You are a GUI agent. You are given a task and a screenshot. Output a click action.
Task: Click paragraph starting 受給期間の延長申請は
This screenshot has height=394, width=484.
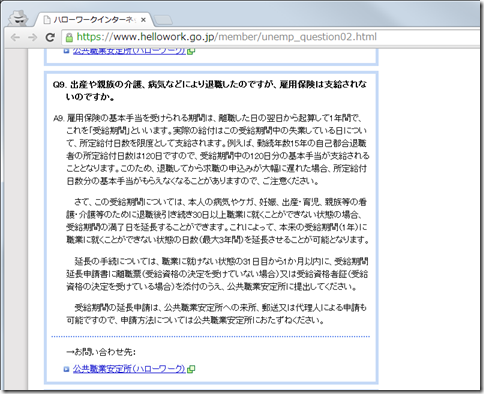[x=216, y=314]
